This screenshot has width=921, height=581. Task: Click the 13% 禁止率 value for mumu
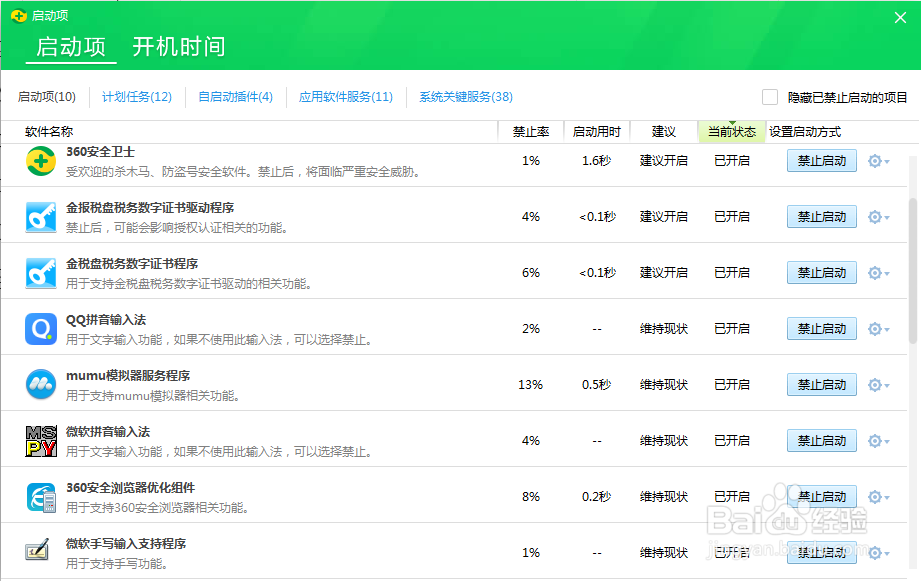[x=530, y=385]
